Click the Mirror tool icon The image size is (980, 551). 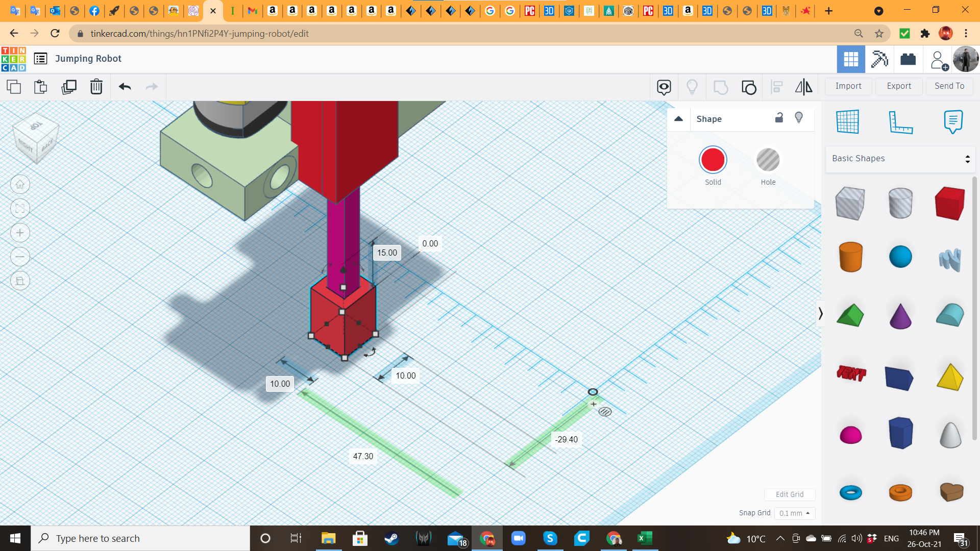click(803, 87)
